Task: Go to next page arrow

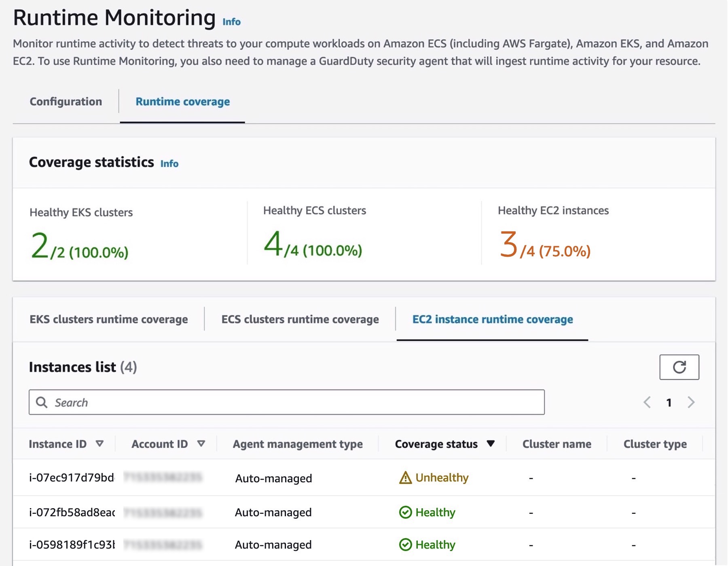Action: click(691, 402)
